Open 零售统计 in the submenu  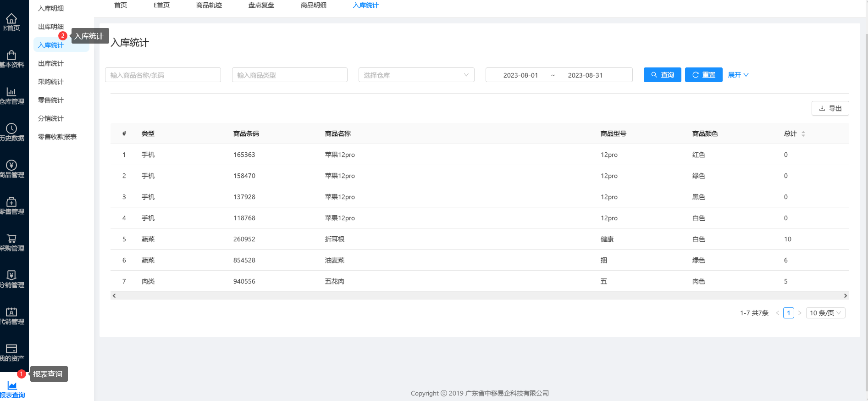point(51,100)
